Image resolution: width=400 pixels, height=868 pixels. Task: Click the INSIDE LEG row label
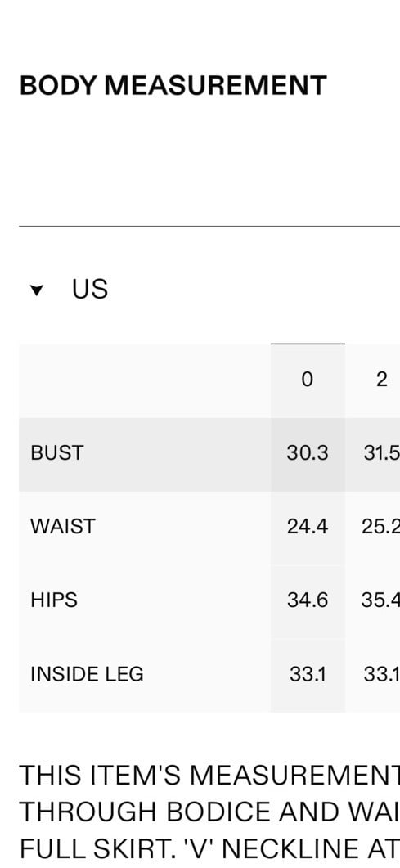tap(87, 673)
